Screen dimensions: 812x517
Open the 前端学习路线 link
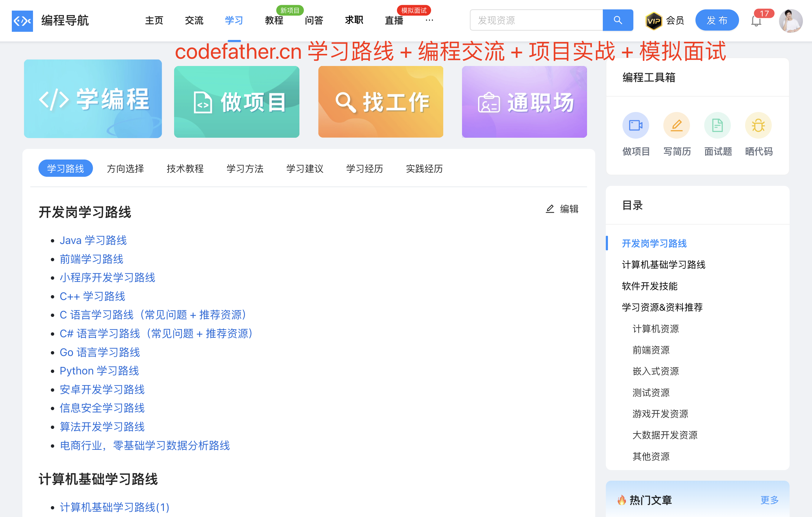(x=91, y=259)
